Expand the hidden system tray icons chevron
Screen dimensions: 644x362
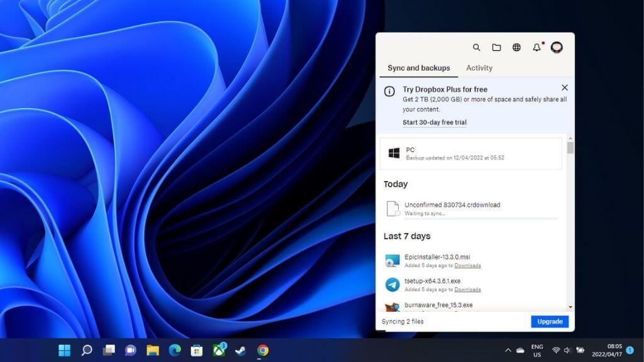point(508,350)
